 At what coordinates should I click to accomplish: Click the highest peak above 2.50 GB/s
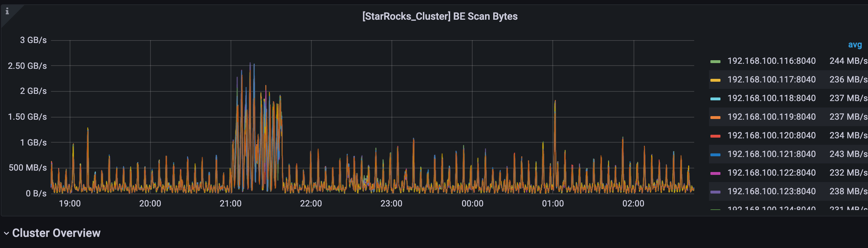pyautogui.click(x=250, y=65)
